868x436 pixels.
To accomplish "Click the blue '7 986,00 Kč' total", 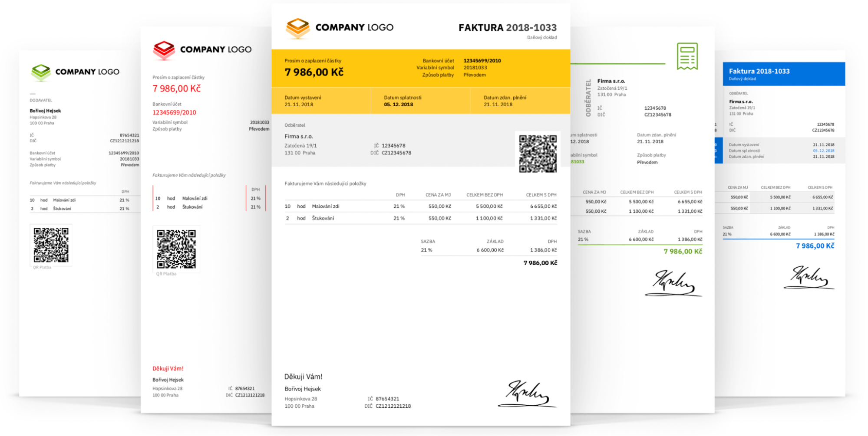I will (815, 246).
